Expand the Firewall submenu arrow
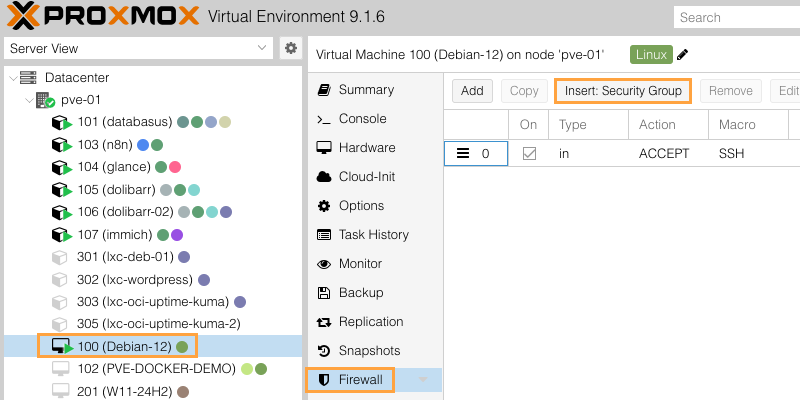The image size is (800, 400). pyautogui.click(x=423, y=380)
